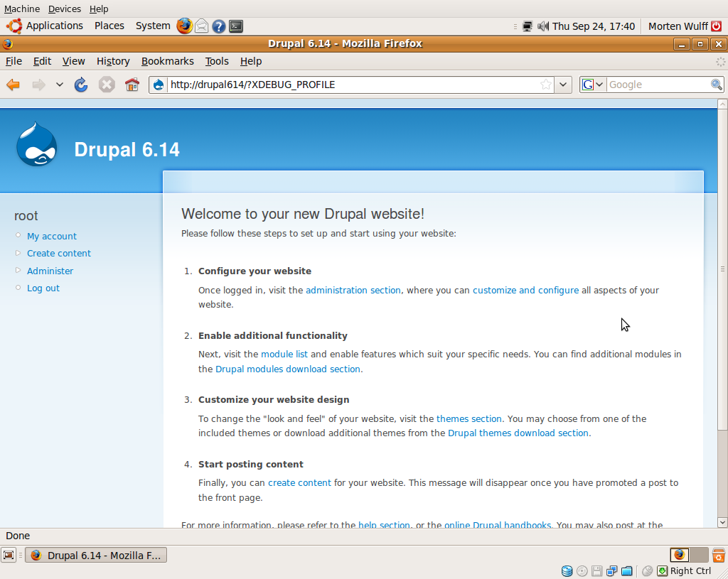Open the back/forward history dropdown arrow

pos(60,85)
